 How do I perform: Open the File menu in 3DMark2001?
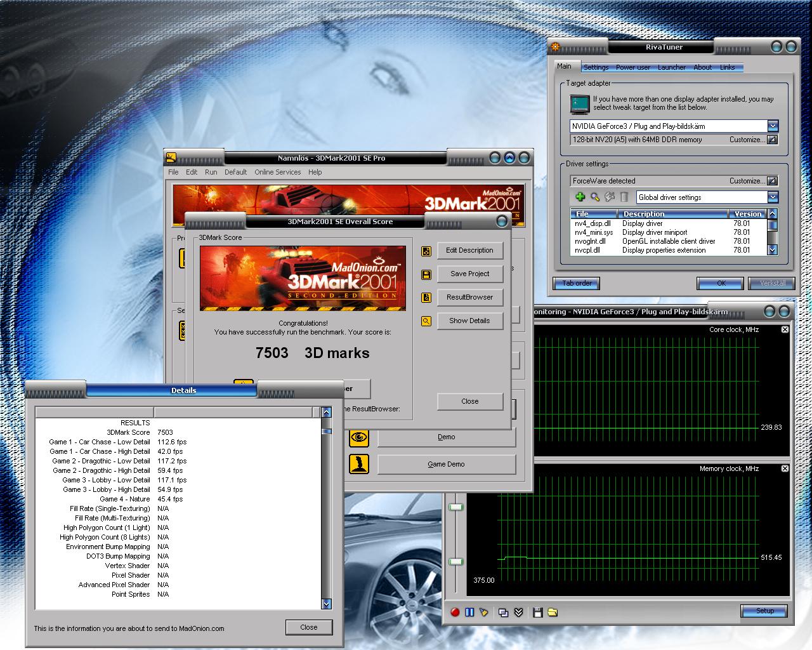coord(173,172)
